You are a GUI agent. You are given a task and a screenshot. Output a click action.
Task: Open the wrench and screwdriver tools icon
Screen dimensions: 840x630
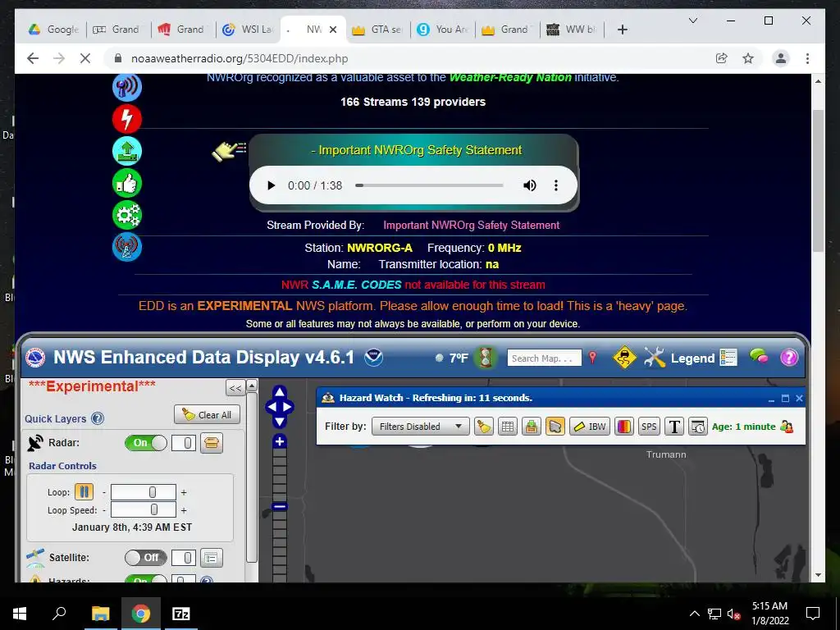pyautogui.click(x=654, y=358)
